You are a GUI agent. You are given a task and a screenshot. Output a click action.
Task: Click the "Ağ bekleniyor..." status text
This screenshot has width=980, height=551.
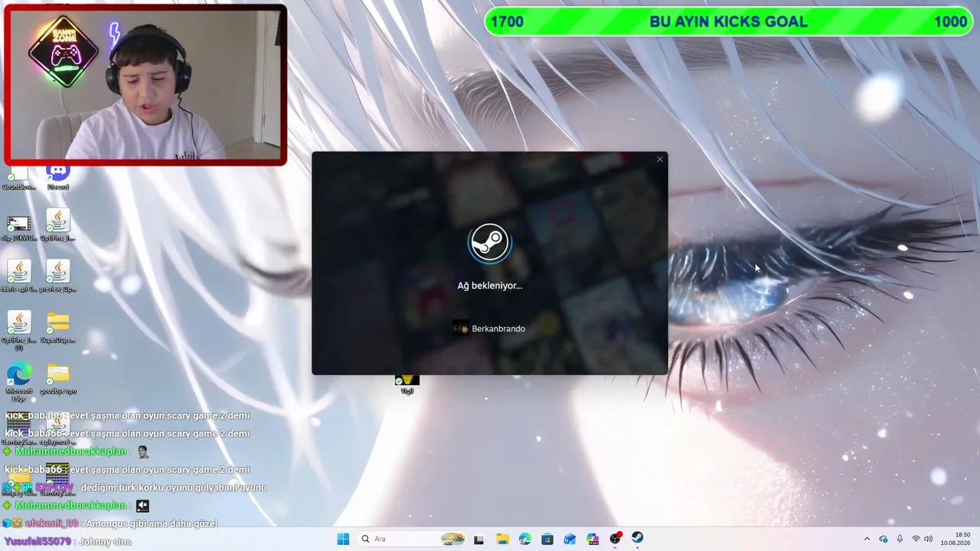pyautogui.click(x=490, y=285)
